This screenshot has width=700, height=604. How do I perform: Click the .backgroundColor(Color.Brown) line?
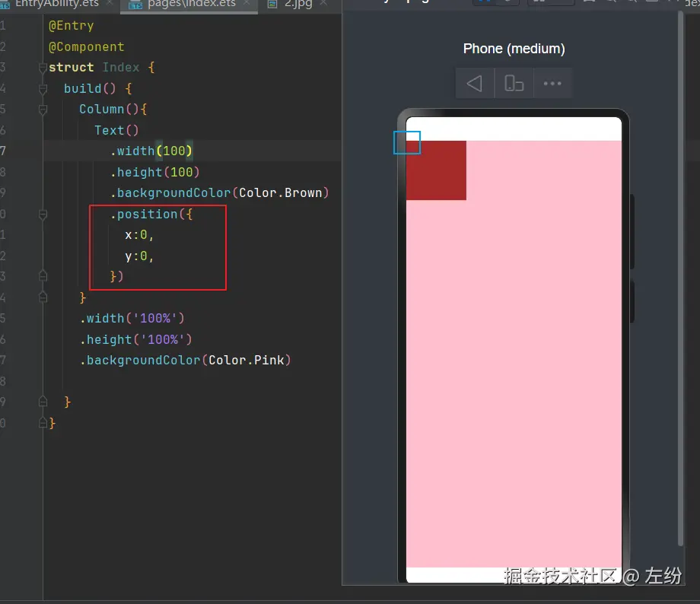[x=220, y=193]
